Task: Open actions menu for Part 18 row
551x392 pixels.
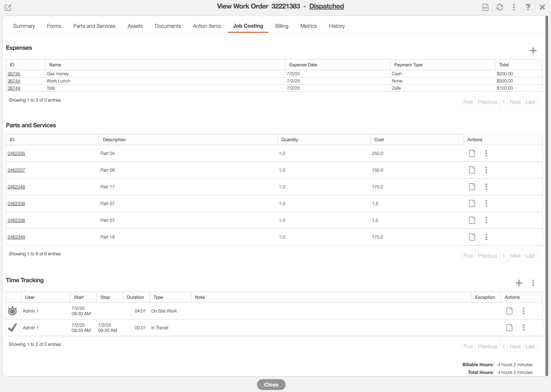Action: pyautogui.click(x=486, y=237)
